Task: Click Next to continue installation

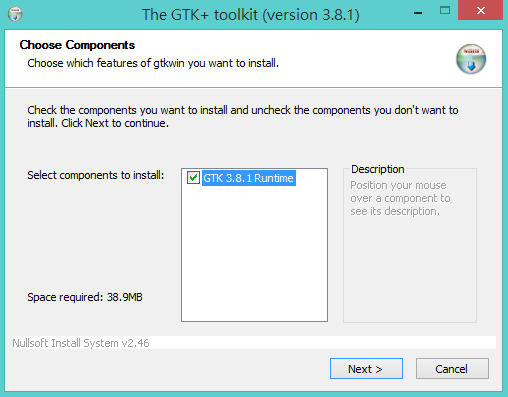Action: 366,369
